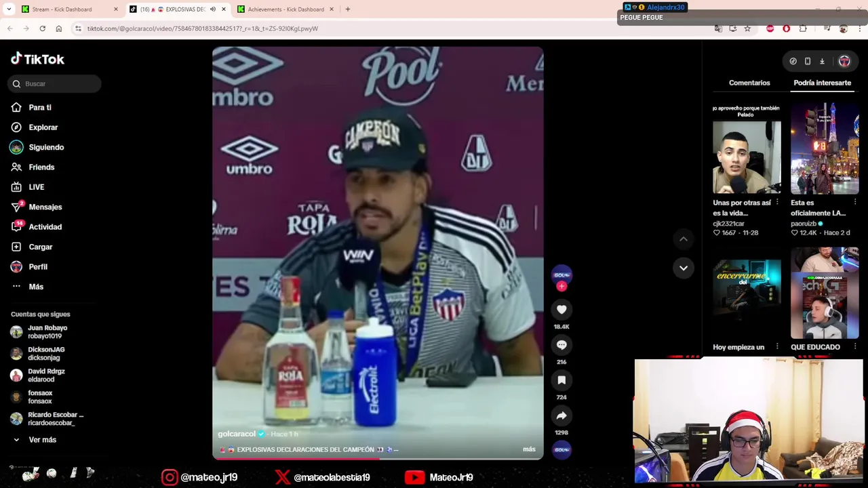Open the Chrome three-dot menu

pyautogui.click(x=859, y=28)
